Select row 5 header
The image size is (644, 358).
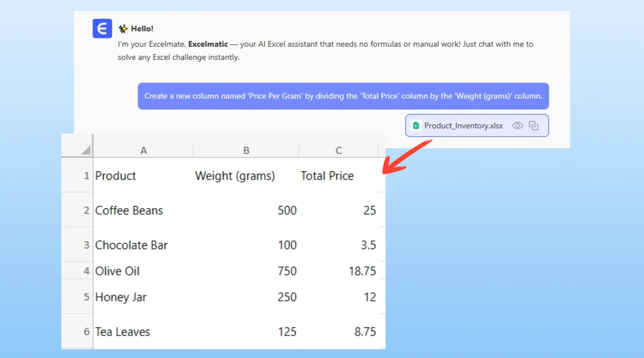click(x=86, y=297)
